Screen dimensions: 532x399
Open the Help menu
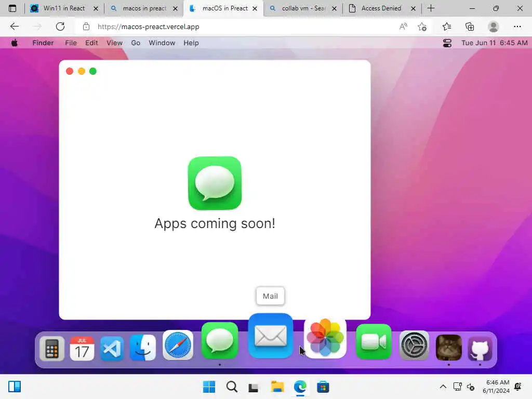tap(191, 43)
